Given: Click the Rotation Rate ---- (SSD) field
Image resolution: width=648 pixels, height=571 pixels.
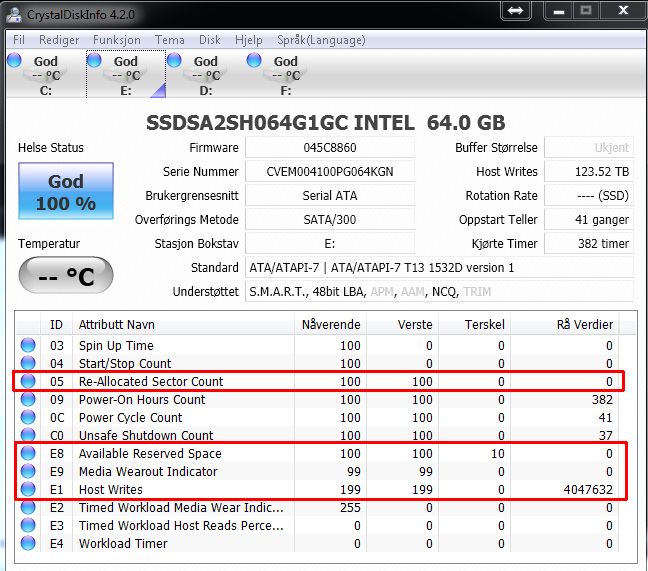Looking at the screenshot, I should click(x=589, y=195).
